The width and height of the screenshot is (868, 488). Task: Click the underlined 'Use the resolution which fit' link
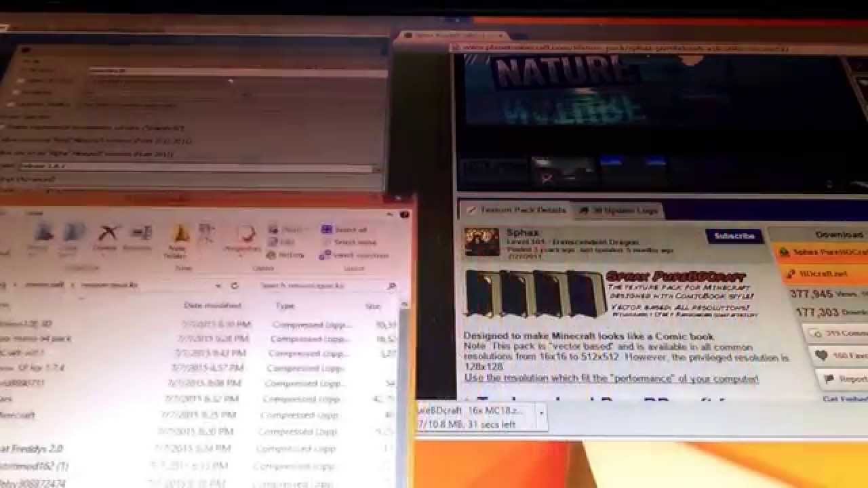coord(611,379)
